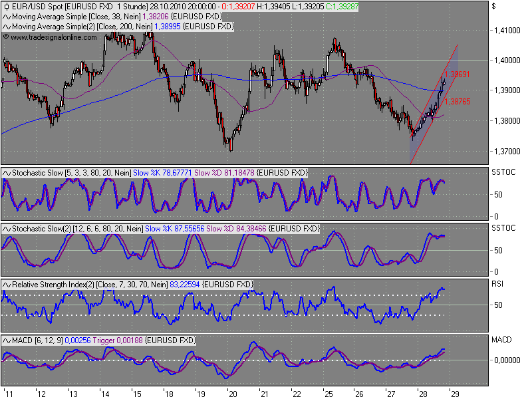Screen dimensions: 532x399
Task: Click date marker 27 on time axis
Action: pyautogui.click(x=391, y=394)
